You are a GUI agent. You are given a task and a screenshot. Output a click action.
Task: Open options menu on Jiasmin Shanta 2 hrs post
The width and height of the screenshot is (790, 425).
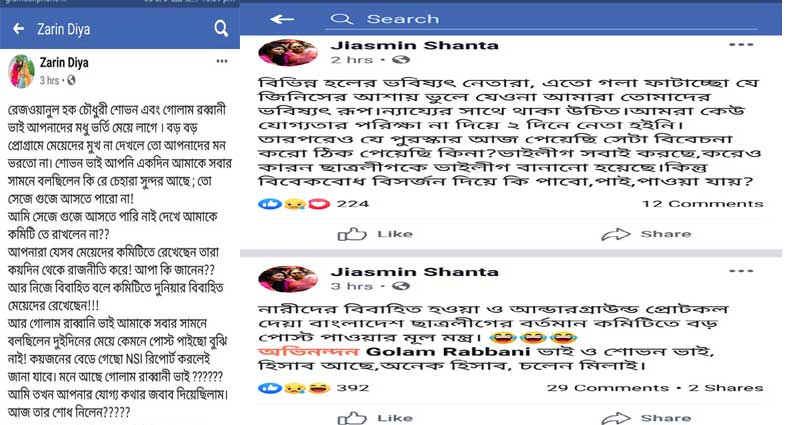(741, 45)
